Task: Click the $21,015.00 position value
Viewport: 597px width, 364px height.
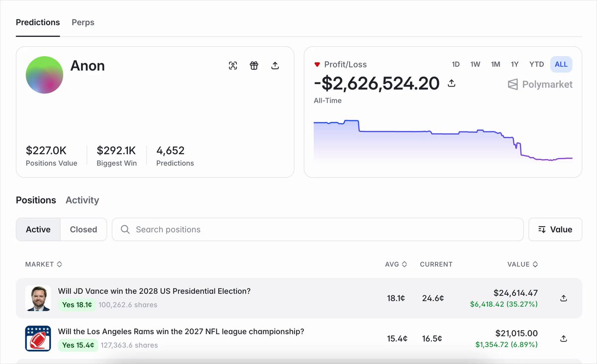Action: (516, 333)
